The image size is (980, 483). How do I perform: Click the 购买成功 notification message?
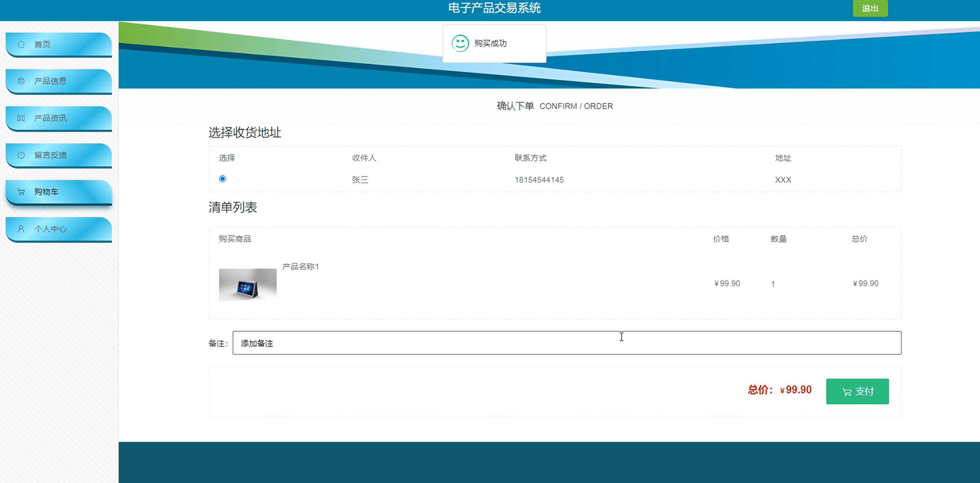pyautogui.click(x=494, y=44)
